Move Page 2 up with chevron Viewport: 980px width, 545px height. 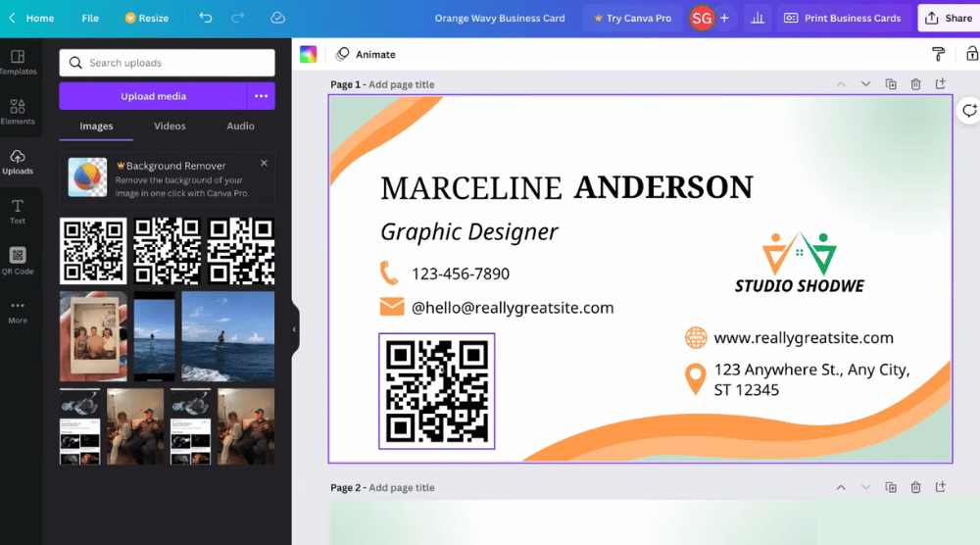pos(841,487)
